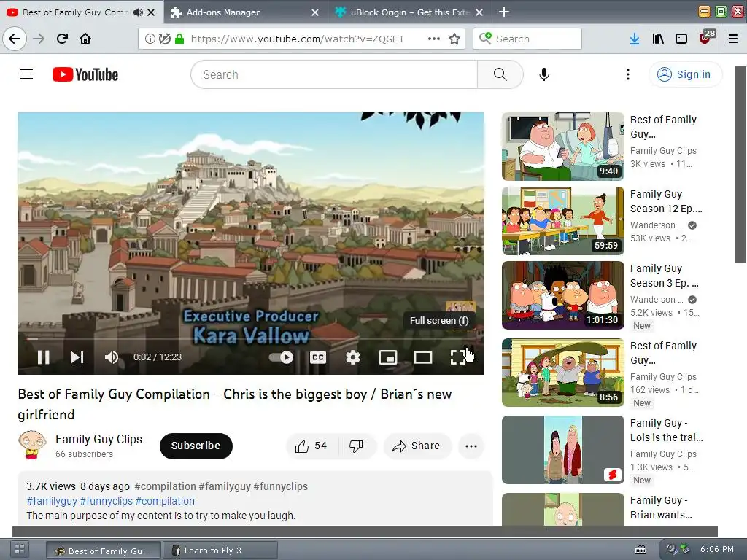Image resolution: width=747 pixels, height=560 pixels.
Task: Search with your voice microphone
Action: pyautogui.click(x=544, y=74)
